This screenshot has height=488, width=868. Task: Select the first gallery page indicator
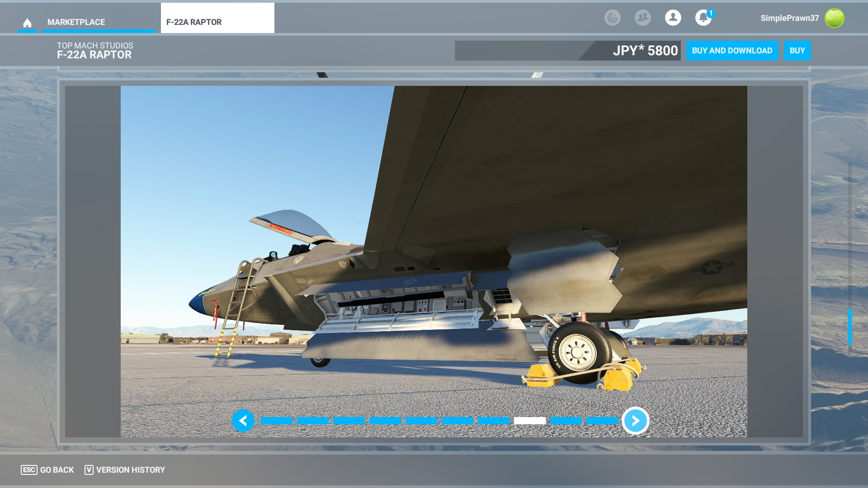coord(277,421)
